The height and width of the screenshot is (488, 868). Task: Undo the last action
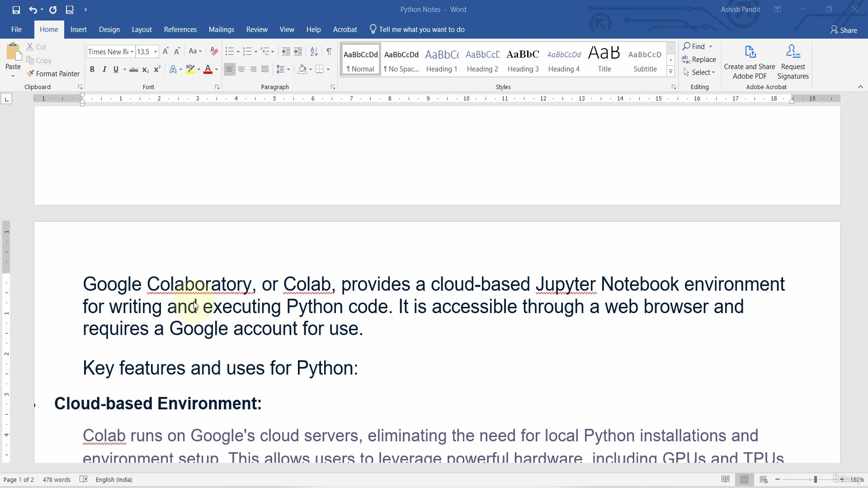tap(33, 9)
